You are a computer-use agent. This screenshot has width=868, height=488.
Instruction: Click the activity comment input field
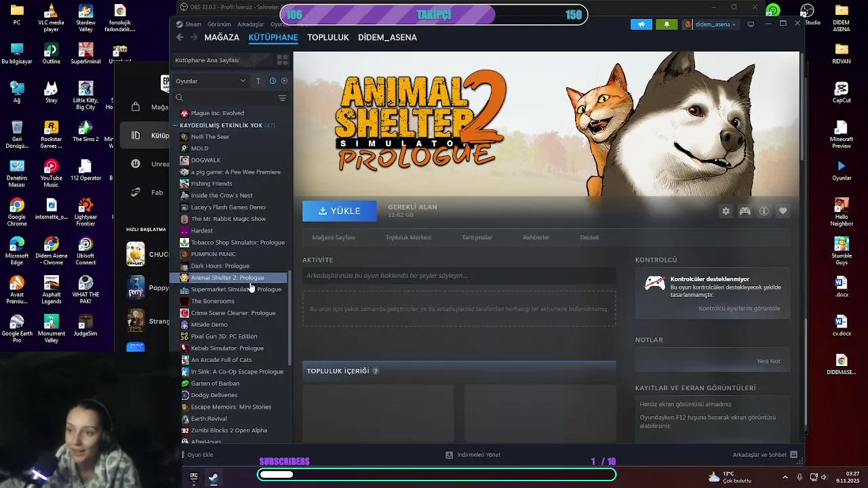tap(459, 276)
